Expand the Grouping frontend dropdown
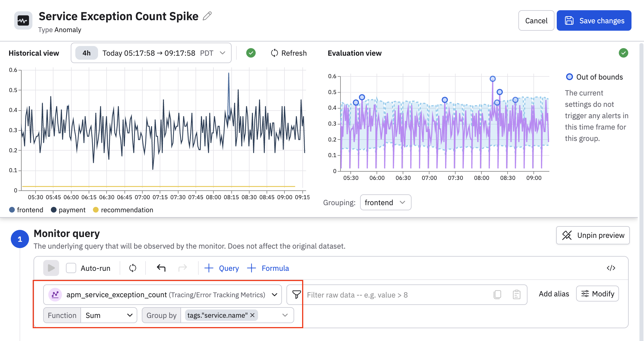 click(x=385, y=202)
